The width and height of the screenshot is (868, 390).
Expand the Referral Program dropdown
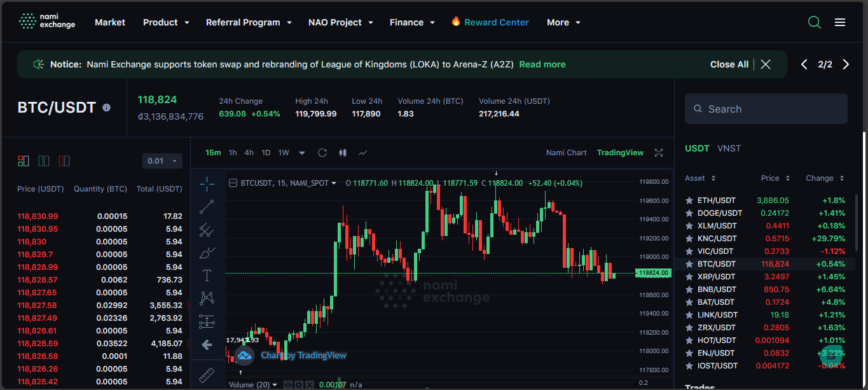(249, 22)
